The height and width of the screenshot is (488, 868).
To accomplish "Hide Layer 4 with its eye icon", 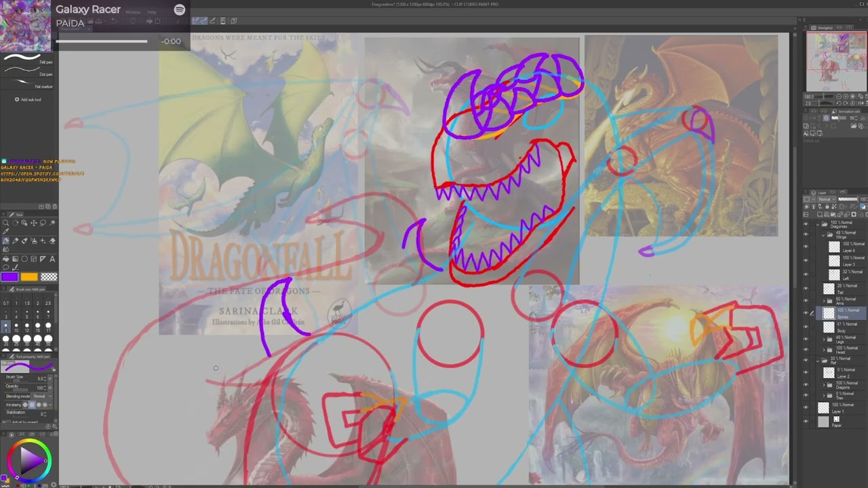I will tap(806, 247).
